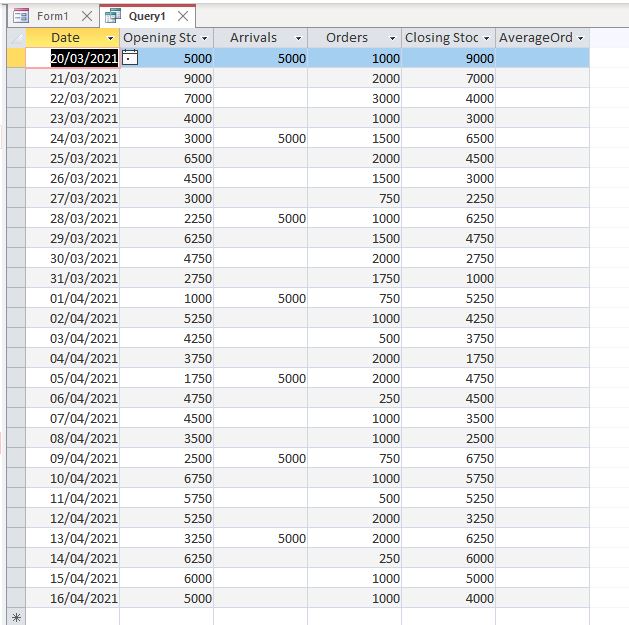Open the AverageOrd column dropdown arrow

[x=580, y=38]
